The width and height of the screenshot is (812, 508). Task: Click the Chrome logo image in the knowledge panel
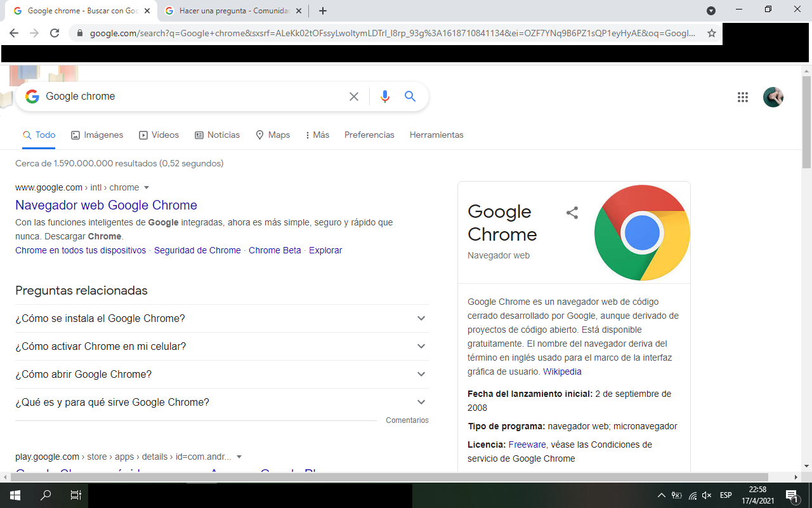pyautogui.click(x=642, y=232)
